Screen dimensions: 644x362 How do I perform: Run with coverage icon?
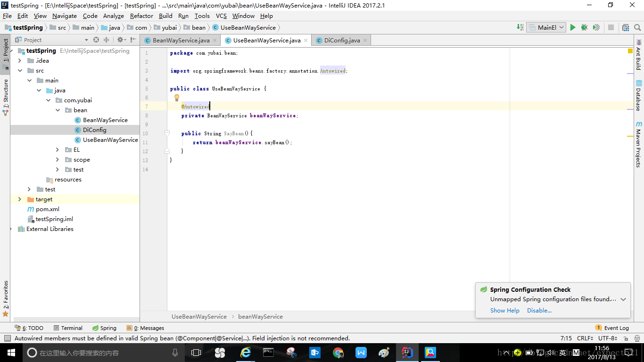[596, 27]
